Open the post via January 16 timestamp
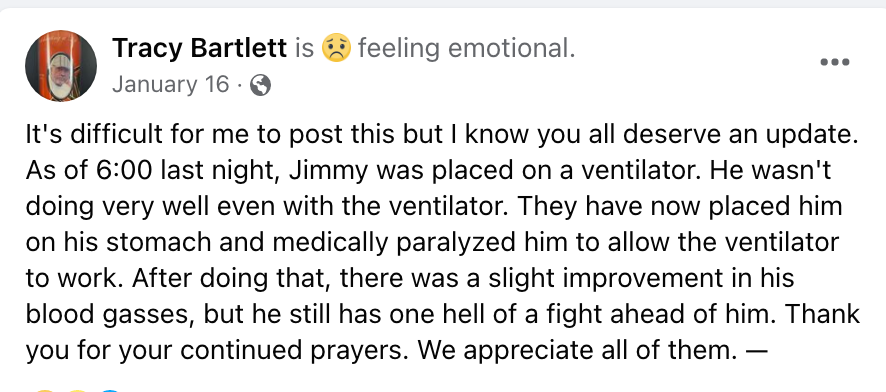 click(x=171, y=85)
